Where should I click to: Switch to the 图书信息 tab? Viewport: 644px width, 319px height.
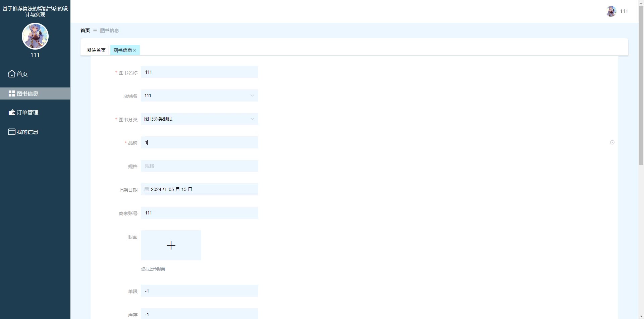[x=122, y=50]
